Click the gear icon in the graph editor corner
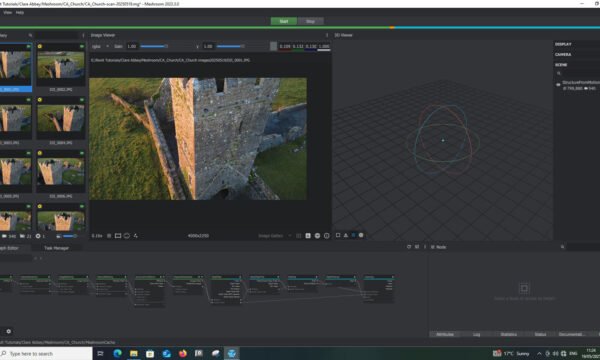The height and width of the screenshot is (360, 600). coord(8,332)
